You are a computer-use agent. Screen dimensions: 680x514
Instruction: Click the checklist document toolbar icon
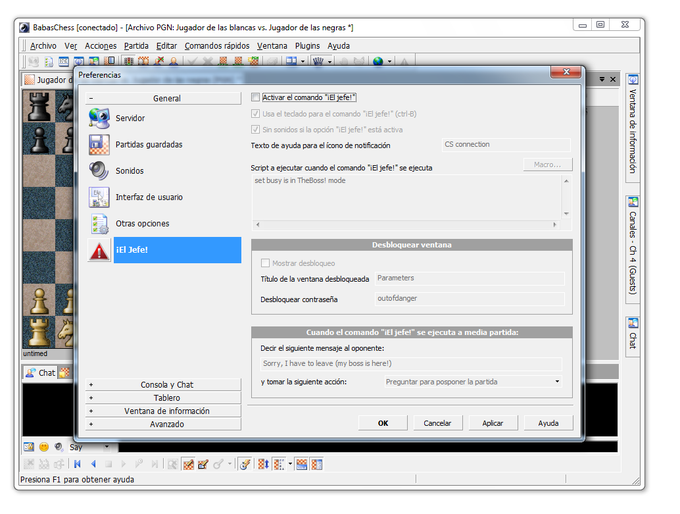[x=49, y=62]
